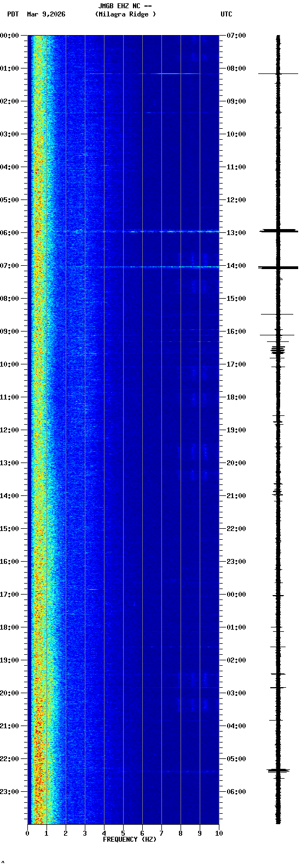Click the station title 'JMGB EHZ NC --'
The width and height of the screenshot is (302, 868).
point(125,6)
